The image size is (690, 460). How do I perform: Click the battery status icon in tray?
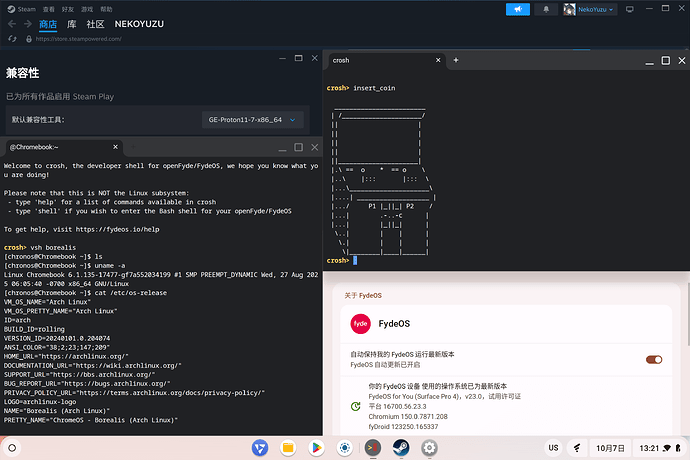(678, 448)
